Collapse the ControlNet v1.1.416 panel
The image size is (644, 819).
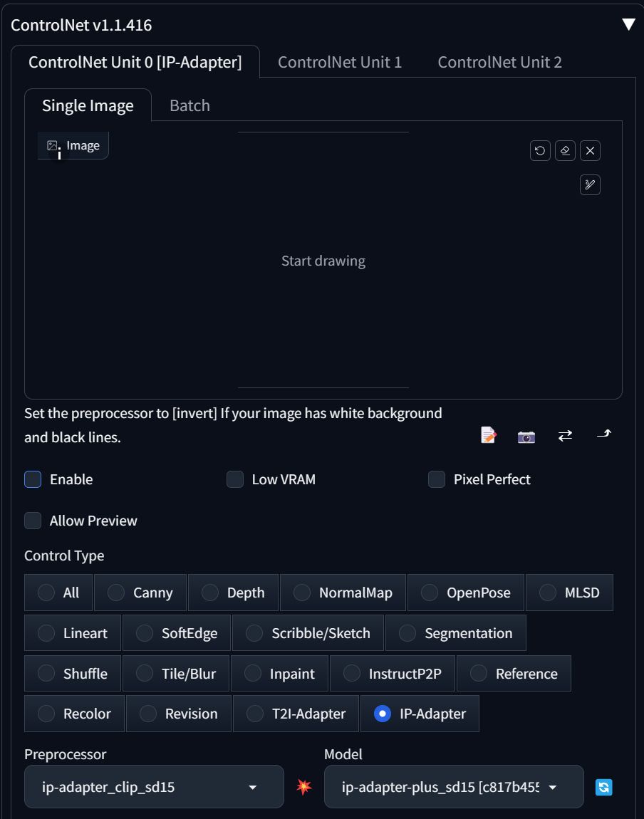(628, 24)
